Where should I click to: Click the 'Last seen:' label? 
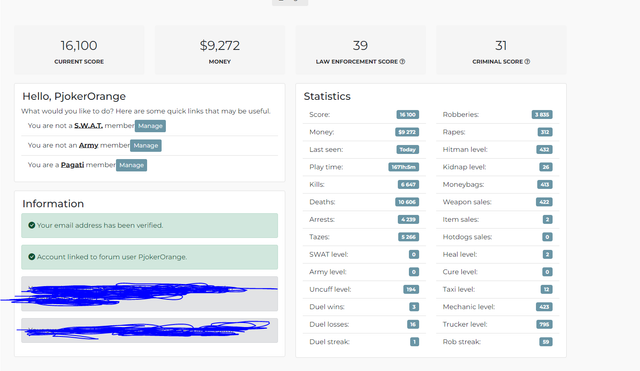326,150
